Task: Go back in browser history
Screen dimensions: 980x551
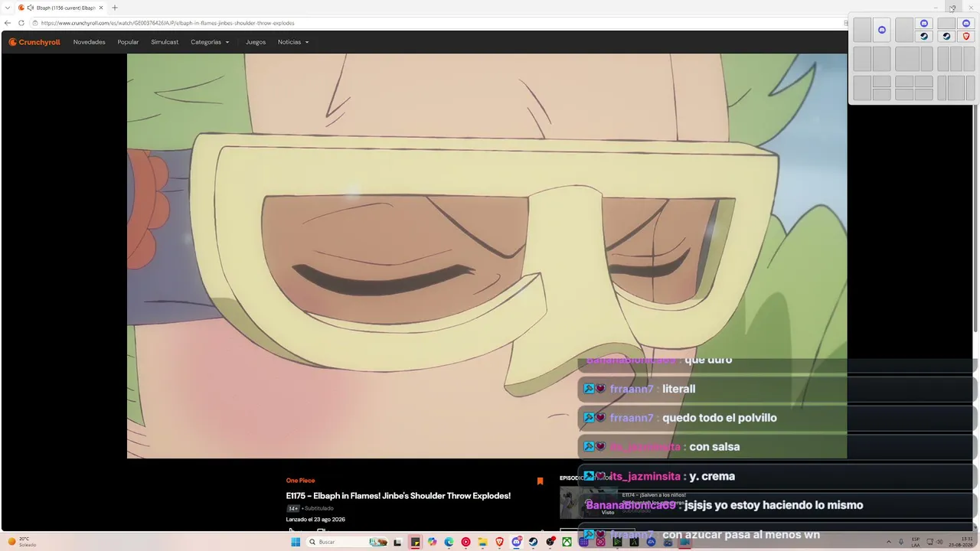Action: click(8, 23)
